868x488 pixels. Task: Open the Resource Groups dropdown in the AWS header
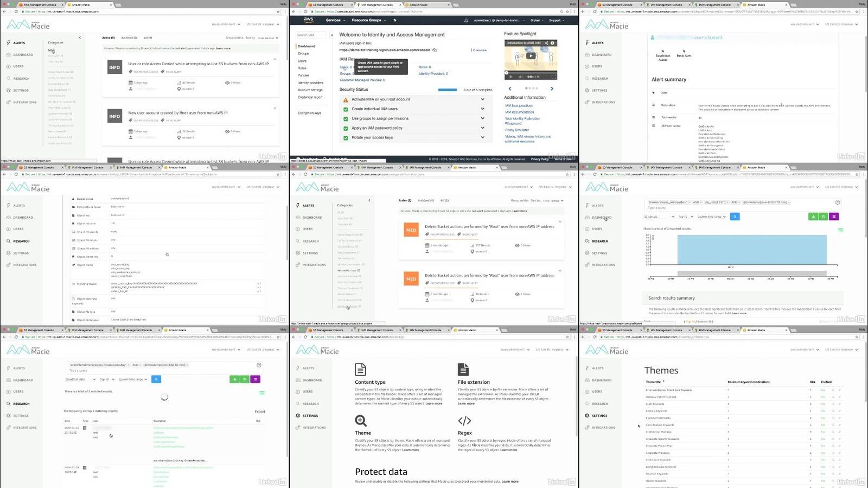tap(368, 20)
